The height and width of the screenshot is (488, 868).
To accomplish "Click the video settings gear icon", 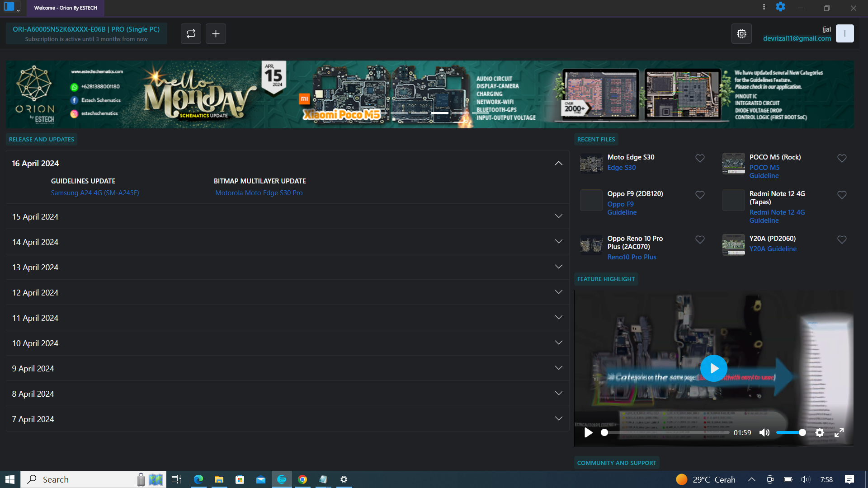I will tap(820, 432).
